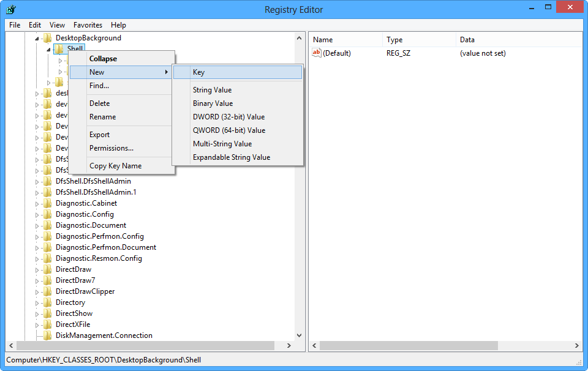Click Collapse in the context menu
Image resolution: width=588 pixels, height=371 pixels.
pyautogui.click(x=122, y=59)
